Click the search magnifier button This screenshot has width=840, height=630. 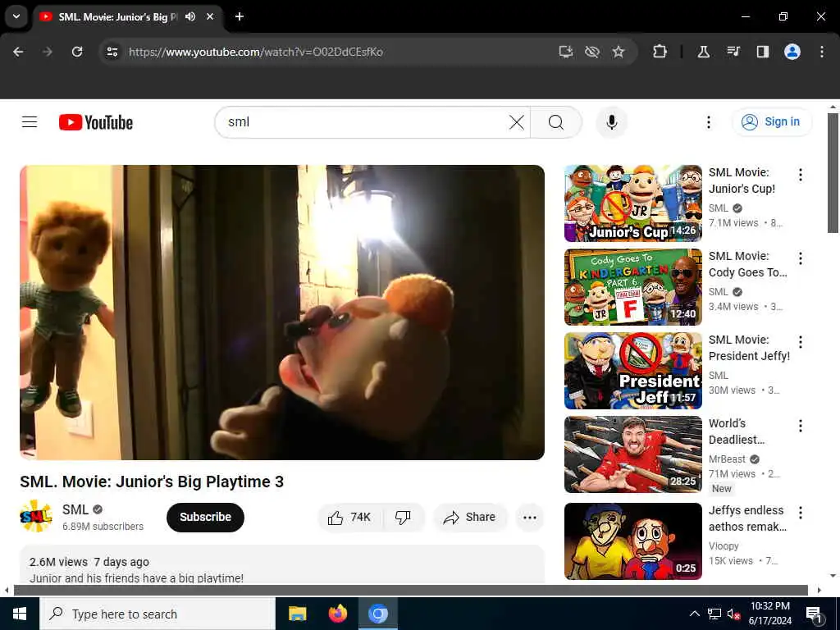click(x=556, y=122)
